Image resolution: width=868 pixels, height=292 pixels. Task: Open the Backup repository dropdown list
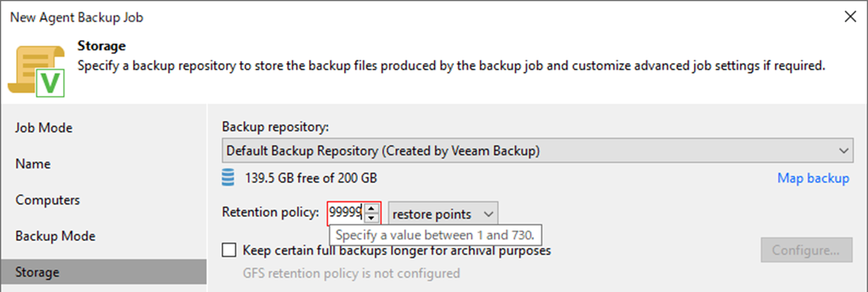pyautogui.click(x=537, y=151)
